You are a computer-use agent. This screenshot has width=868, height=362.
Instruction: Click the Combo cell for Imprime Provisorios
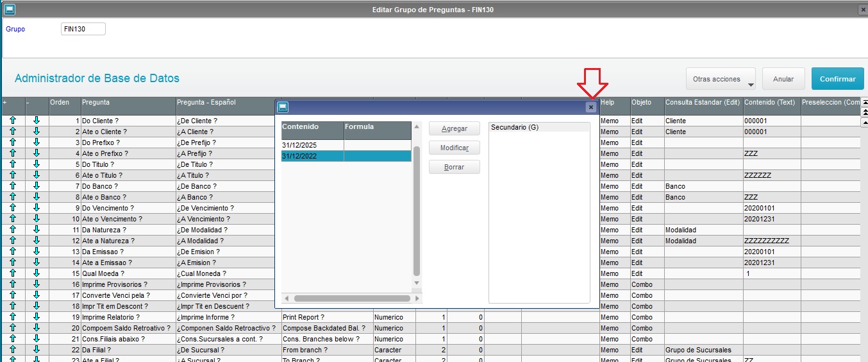tap(647, 284)
